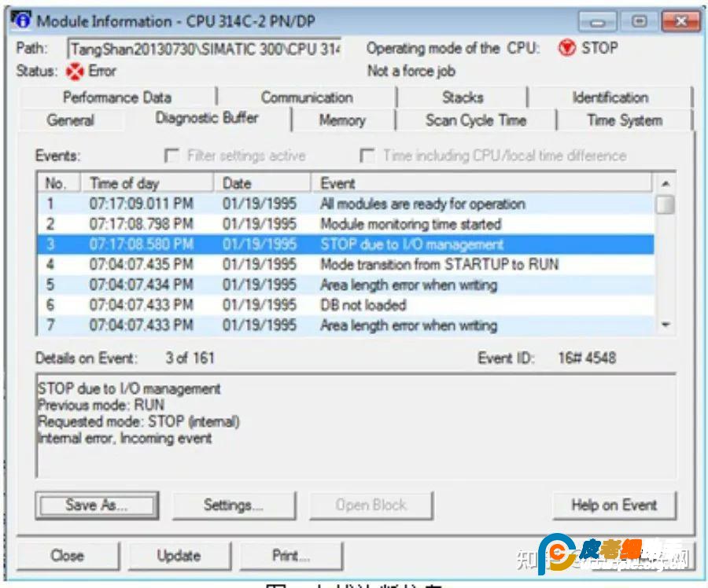708x588 pixels.
Task: Enable the Filter settings active checkbox
Action: tap(171, 156)
